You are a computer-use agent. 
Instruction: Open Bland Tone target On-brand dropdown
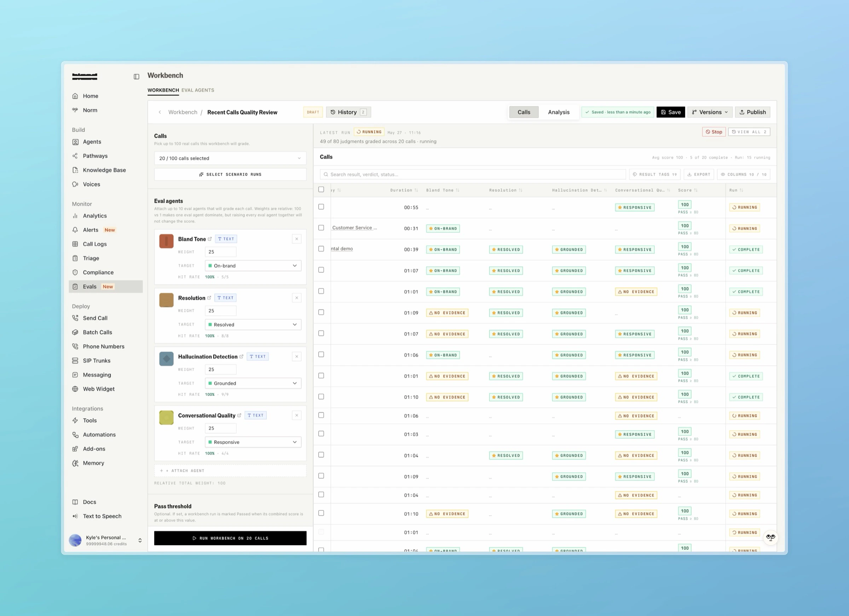pos(253,266)
